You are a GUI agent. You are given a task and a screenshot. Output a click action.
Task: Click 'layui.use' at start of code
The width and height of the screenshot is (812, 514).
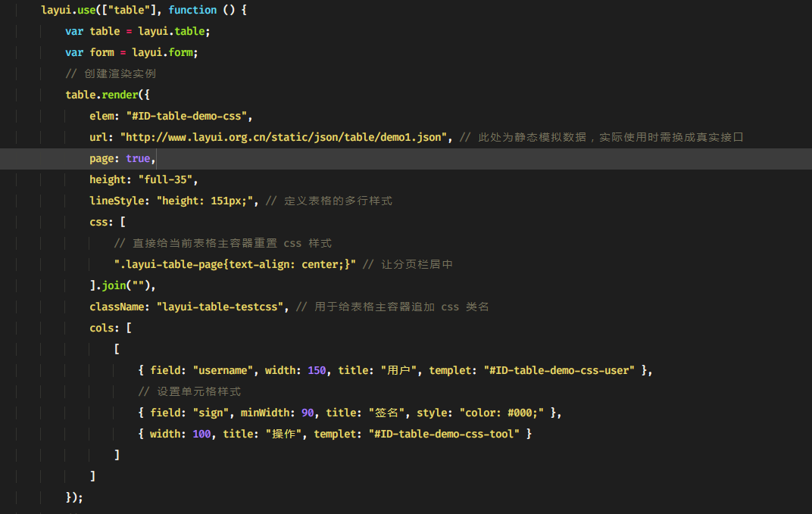tap(68, 10)
